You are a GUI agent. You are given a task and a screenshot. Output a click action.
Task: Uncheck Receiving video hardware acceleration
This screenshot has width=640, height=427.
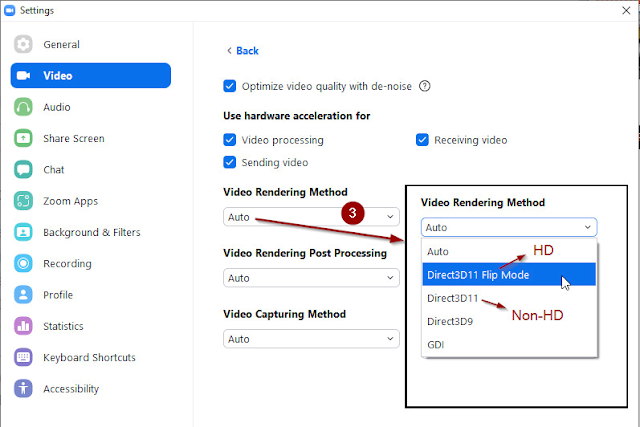point(422,140)
